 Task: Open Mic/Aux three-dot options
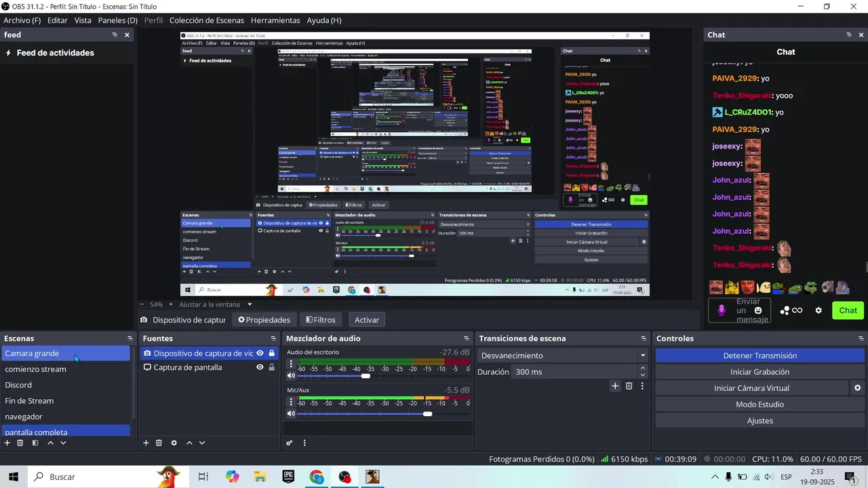point(291,402)
